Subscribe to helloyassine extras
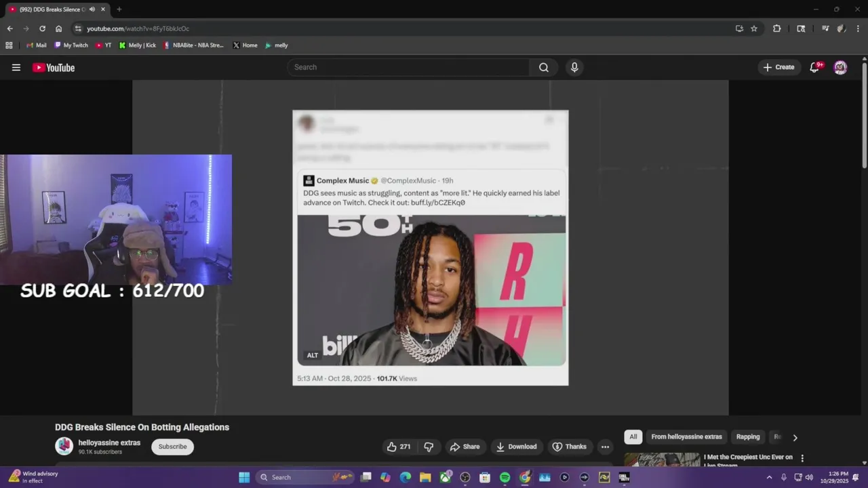The image size is (868, 488). [172, 447]
